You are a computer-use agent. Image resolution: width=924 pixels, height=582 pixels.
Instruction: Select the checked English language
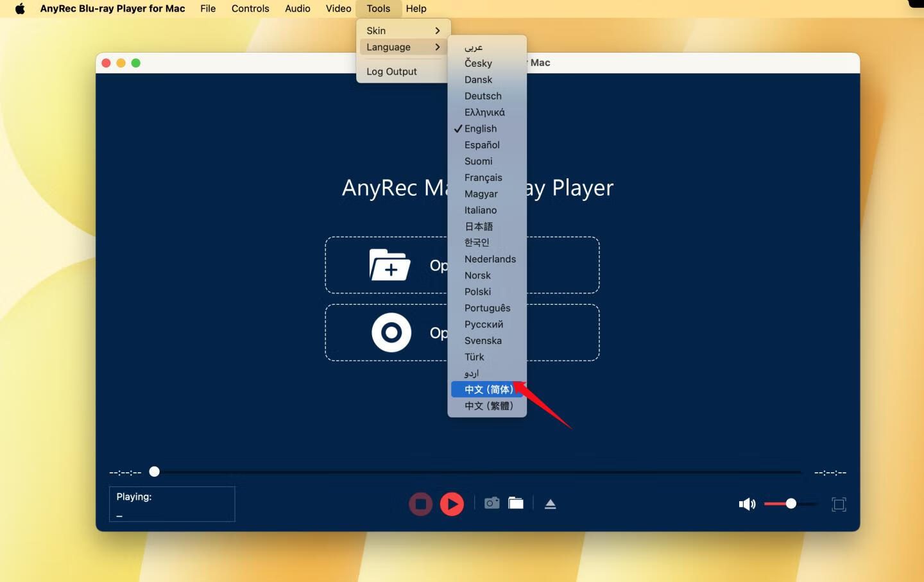481,129
